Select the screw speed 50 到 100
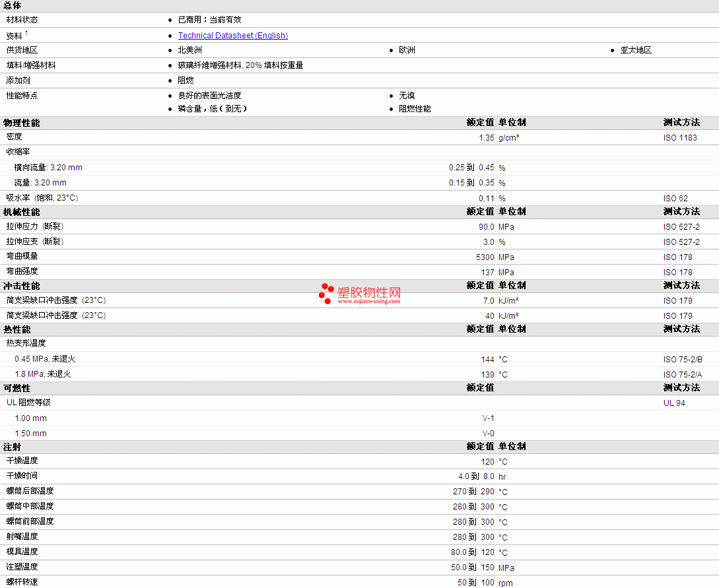The height and width of the screenshot is (588, 719). coord(476,583)
